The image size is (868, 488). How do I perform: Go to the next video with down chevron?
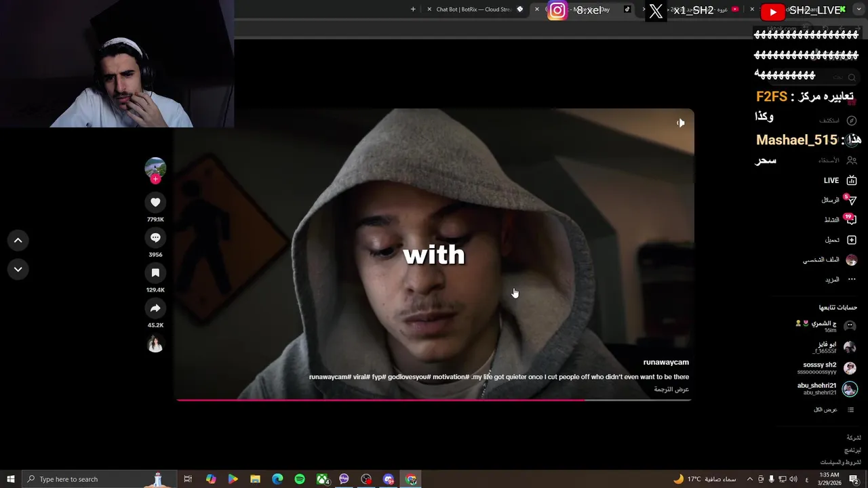[x=18, y=269]
